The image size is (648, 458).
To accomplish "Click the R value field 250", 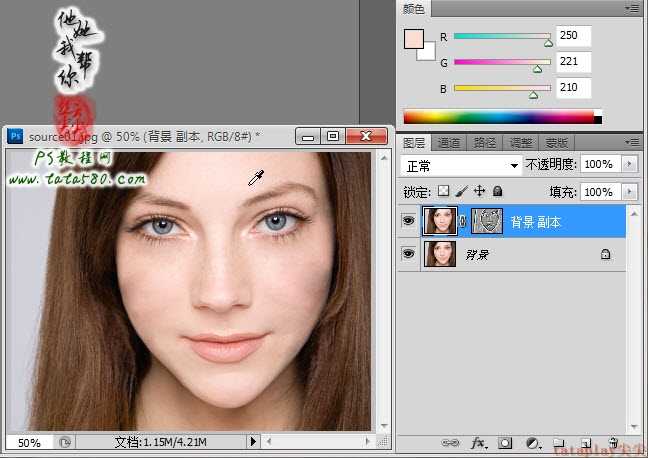I will pos(574,36).
